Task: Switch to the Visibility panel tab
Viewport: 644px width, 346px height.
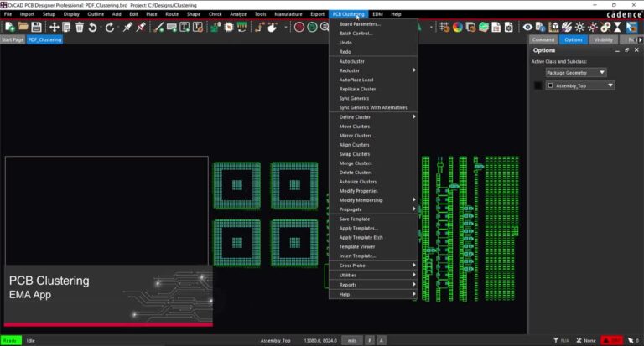Action: pos(603,39)
